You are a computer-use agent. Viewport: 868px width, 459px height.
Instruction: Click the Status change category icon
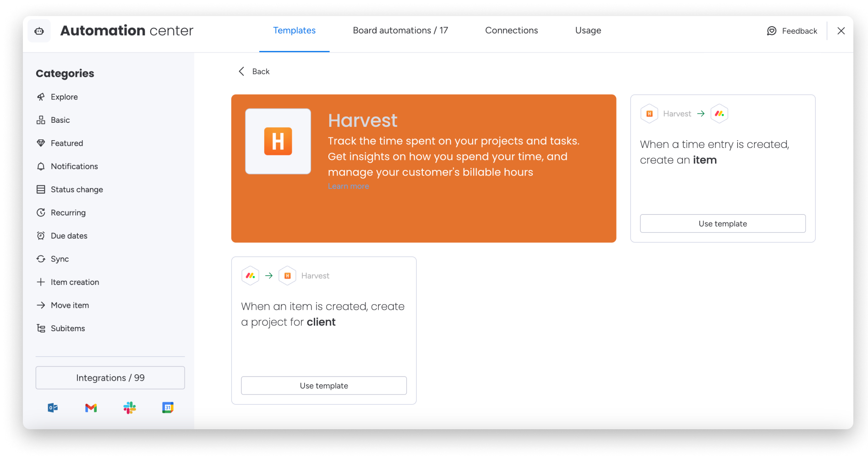coord(42,189)
